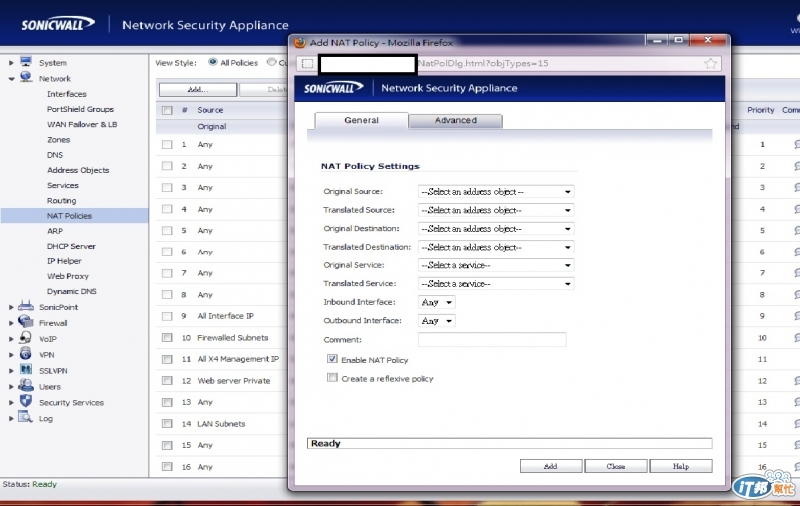
Task: Click the Help button in dialog
Action: coord(681,466)
